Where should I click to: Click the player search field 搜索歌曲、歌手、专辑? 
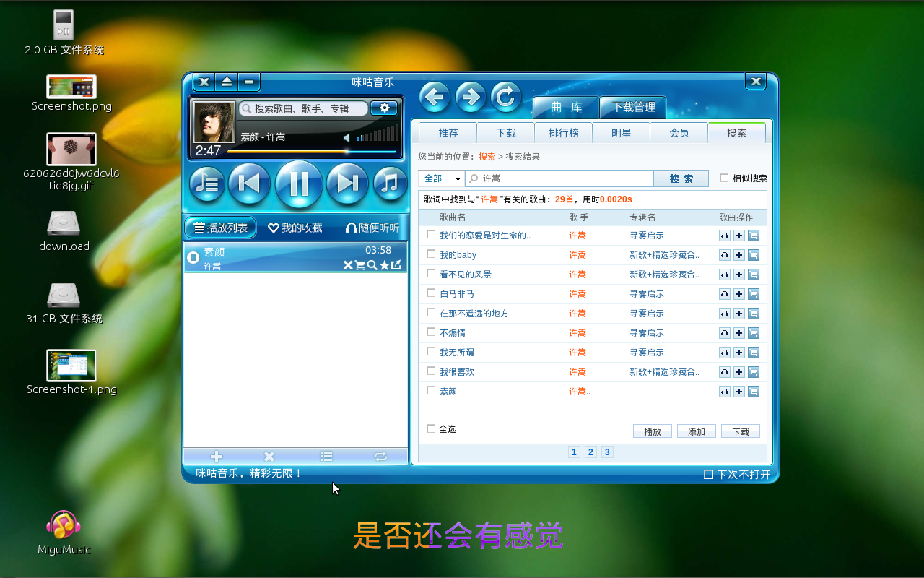(x=303, y=108)
